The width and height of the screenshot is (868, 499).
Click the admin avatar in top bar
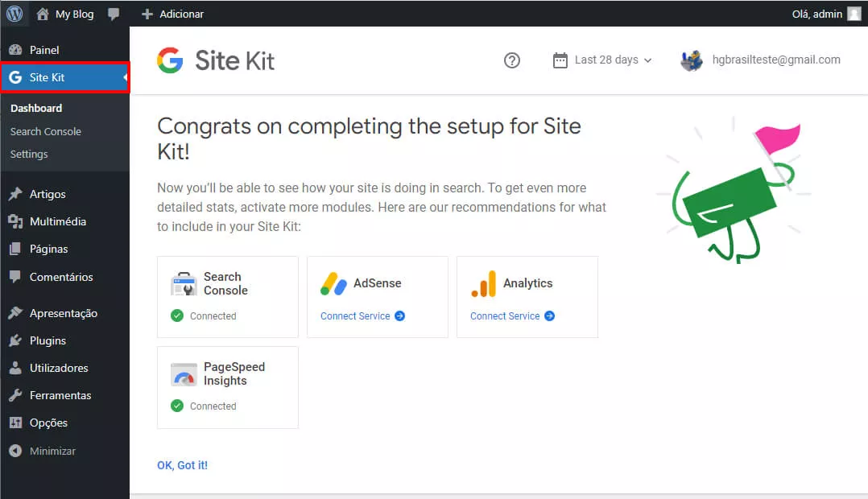(x=854, y=14)
